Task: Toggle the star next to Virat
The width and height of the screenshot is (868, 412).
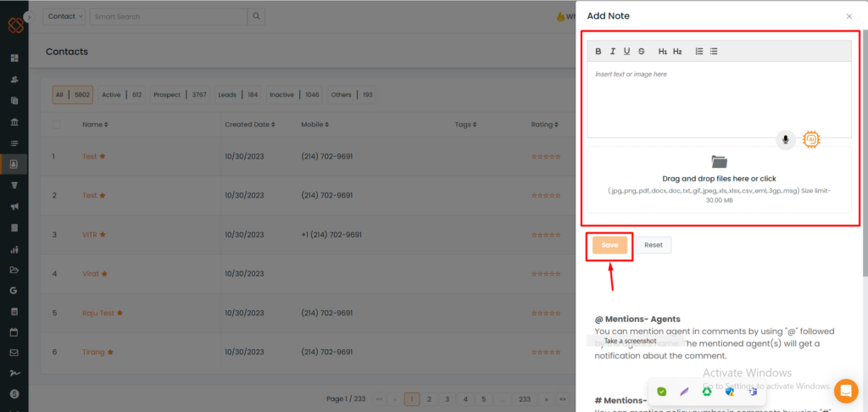Action: tap(104, 274)
